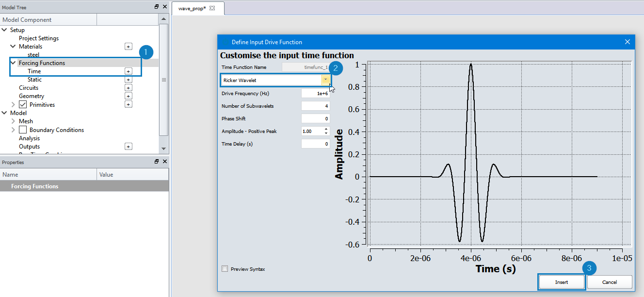The width and height of the screenshot is (644, 297).
Task: Click the Model Component column header
Action: (x=48, y=20)
